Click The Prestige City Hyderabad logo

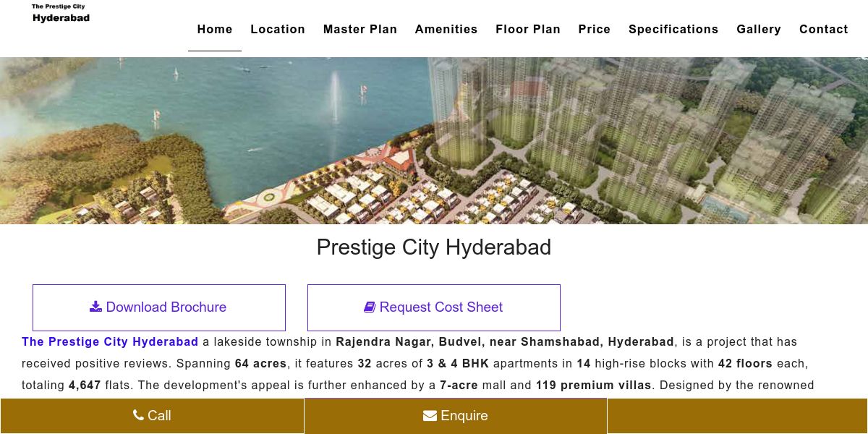pyautogui.click(x=61, y=13)
